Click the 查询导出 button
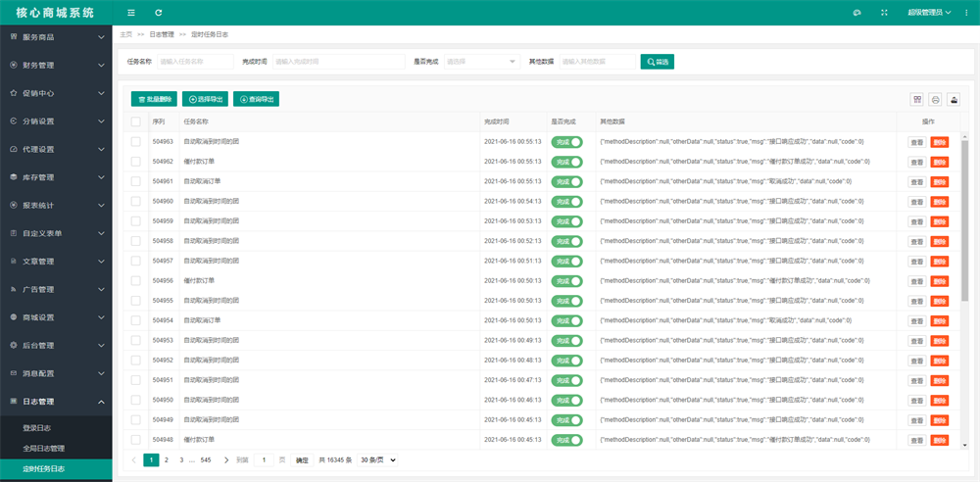Viewport: 980px width, 482px height. coord(256,99)
